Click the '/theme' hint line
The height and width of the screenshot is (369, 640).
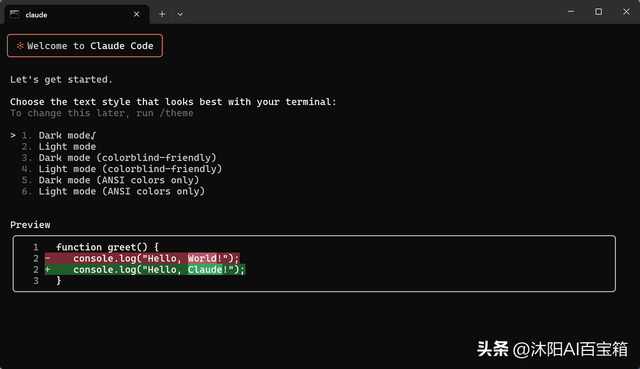[x=102, y=113]
